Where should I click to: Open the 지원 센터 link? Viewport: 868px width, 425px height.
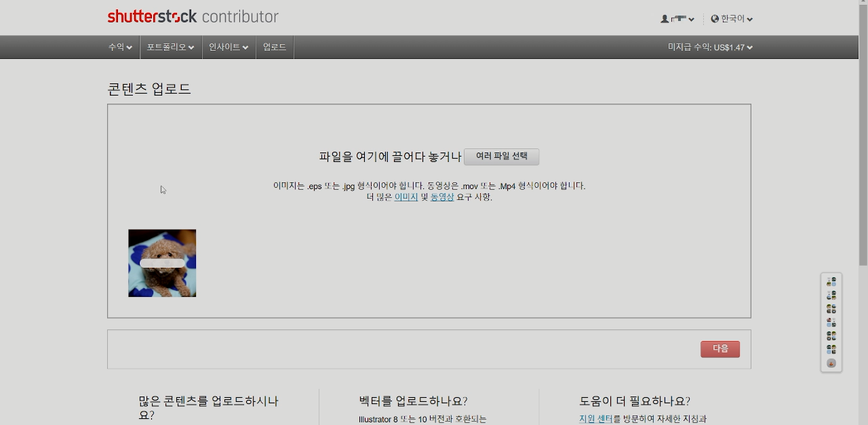coord(596,419)
